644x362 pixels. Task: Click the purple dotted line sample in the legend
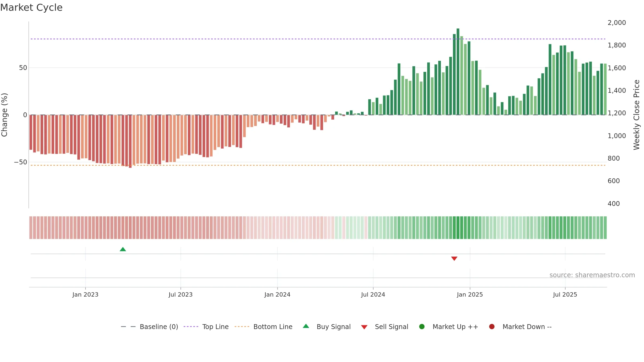click(x=191, y=327)
